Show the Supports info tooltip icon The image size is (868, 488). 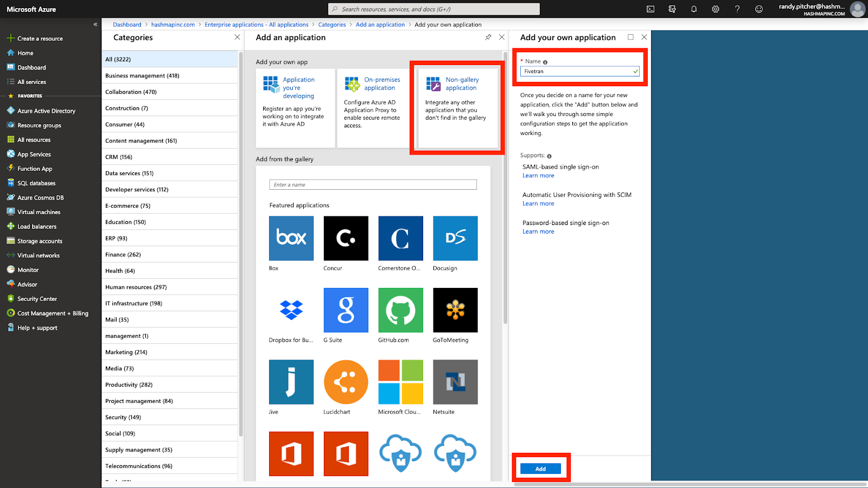549,156
